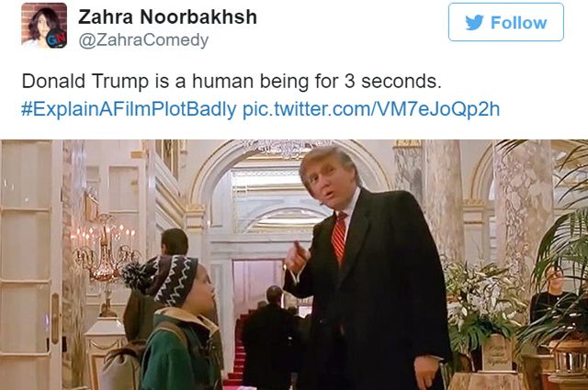The width and height of the screenshot is (588, 390).
Task: Open the #ExplainAFilmPlotBadly hashtag
Action: 129,109
